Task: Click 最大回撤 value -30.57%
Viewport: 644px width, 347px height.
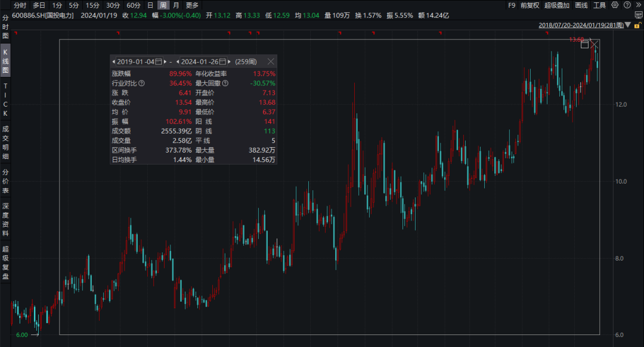Action: click(x=263, y=83)
